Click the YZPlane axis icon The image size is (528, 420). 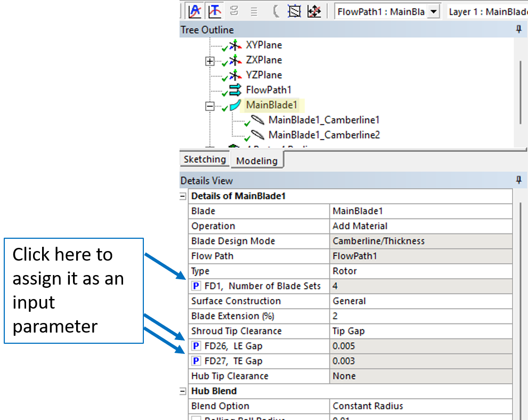[x=235, y=75]
